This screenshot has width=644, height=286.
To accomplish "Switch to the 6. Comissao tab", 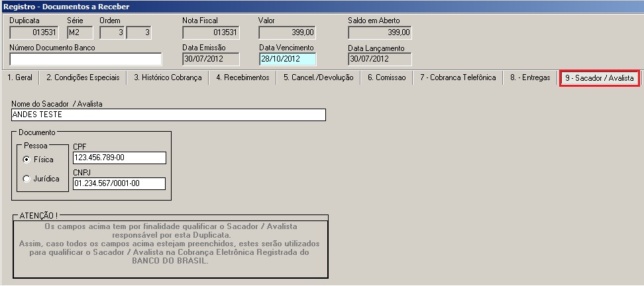I will coord(386,77).
